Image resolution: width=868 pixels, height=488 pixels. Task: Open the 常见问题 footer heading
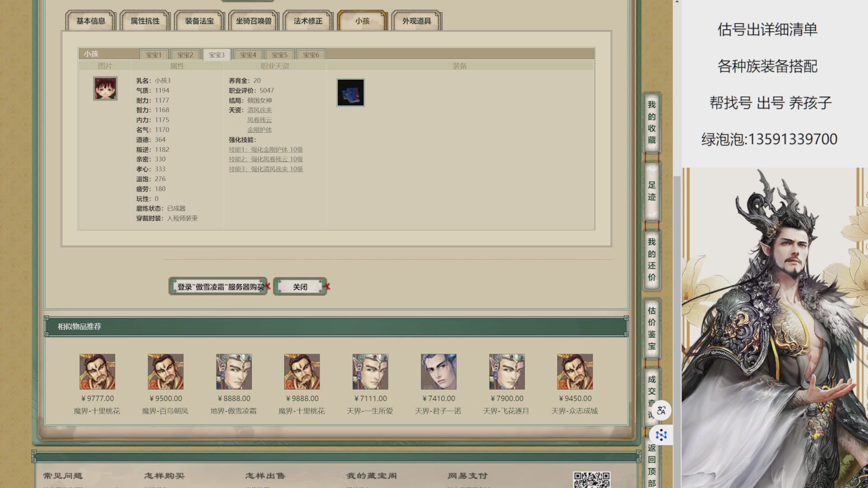pyautogui.click(x=63, y=475)
